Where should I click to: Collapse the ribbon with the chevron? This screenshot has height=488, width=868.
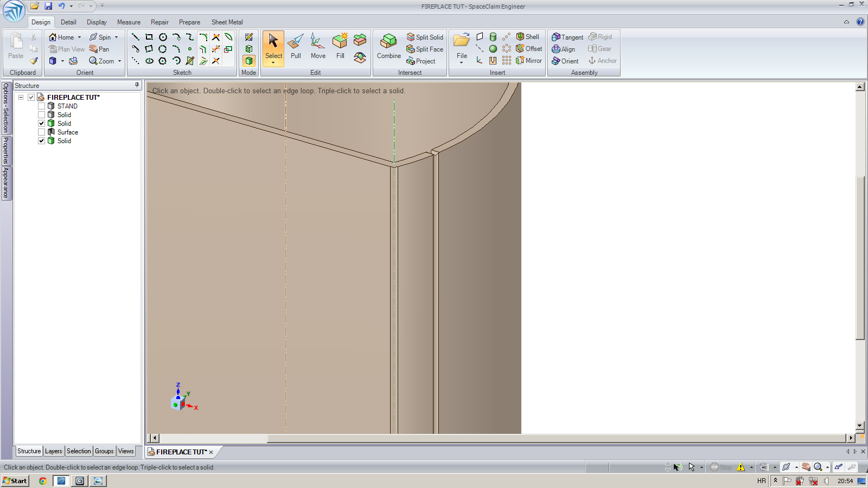(846, 22)
